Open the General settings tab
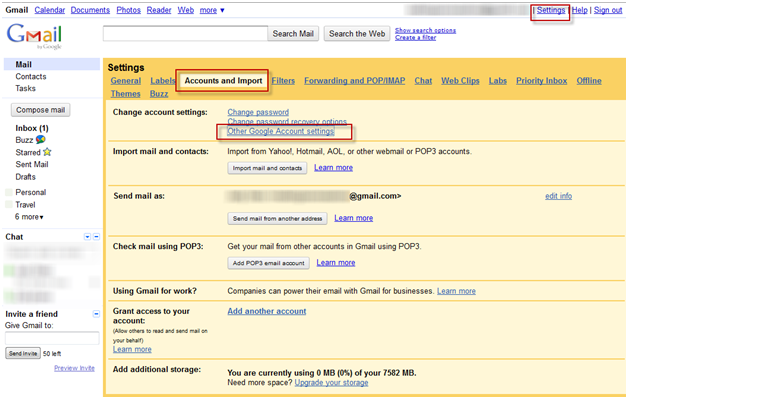Viewport: 760px width, 399px height. point(126,81)
